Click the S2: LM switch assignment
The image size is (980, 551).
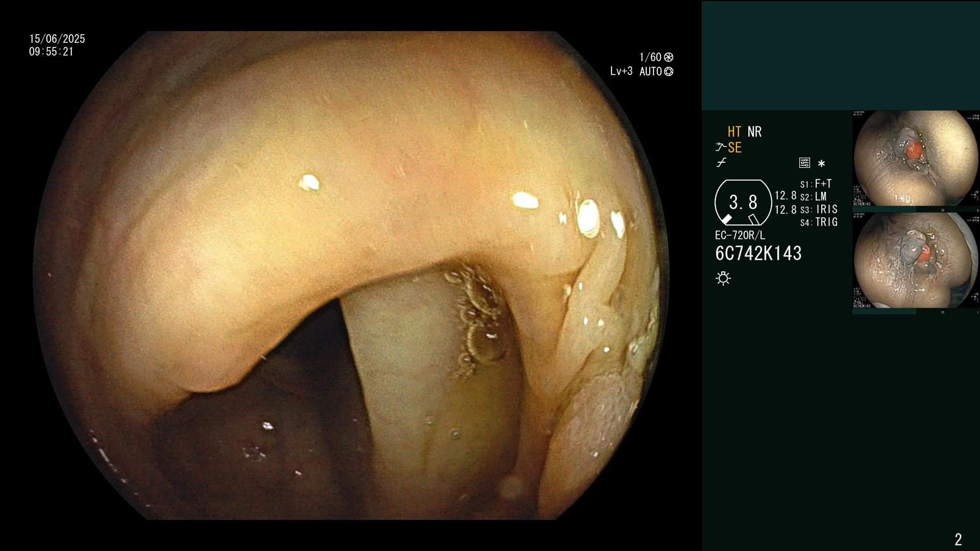[x=814, y=196]
